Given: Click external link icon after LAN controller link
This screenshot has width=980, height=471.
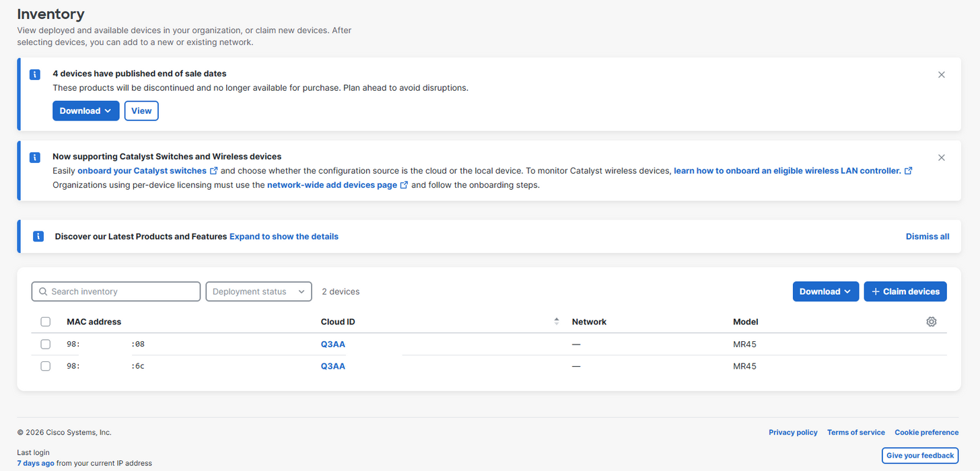Looking at the screenshot, I should coord(908,171).
